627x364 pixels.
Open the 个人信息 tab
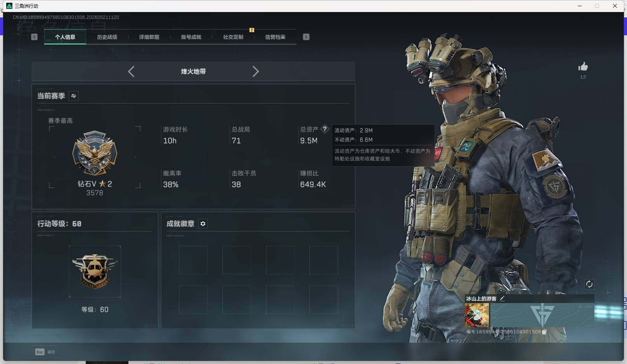click(65, 37)
